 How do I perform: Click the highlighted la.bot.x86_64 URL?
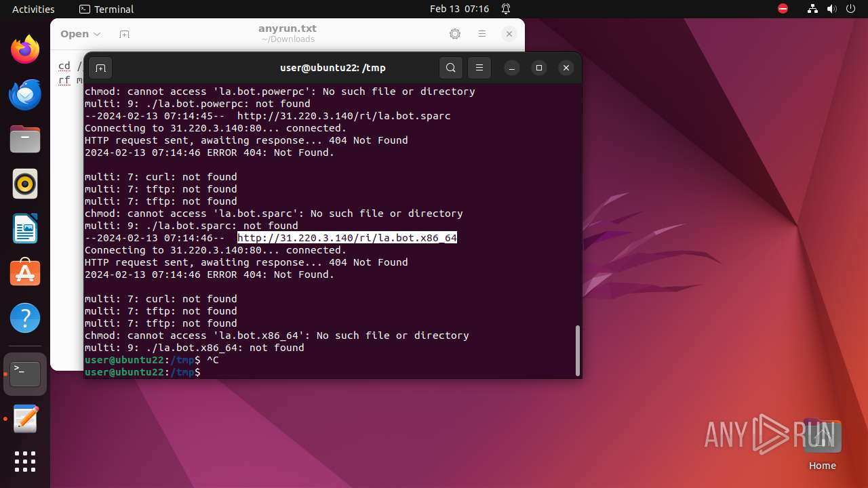pos(347,238)
